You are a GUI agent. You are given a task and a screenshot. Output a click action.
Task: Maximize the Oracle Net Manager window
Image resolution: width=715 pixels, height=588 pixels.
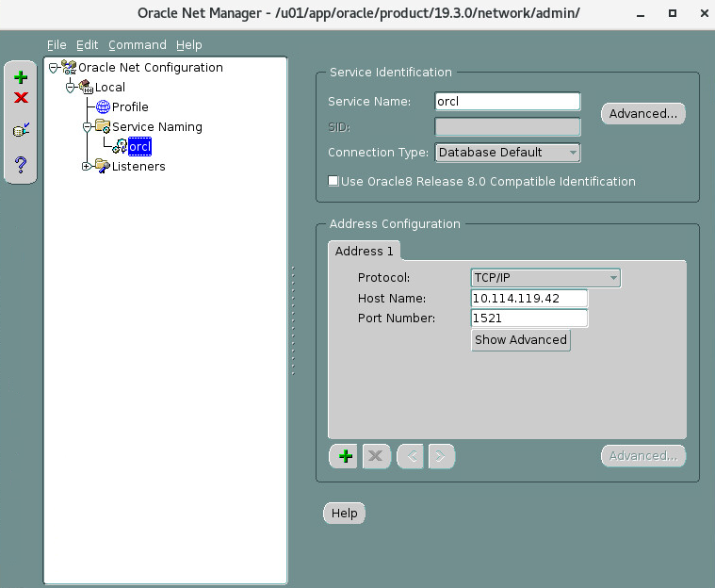click(x=672, y=13)
